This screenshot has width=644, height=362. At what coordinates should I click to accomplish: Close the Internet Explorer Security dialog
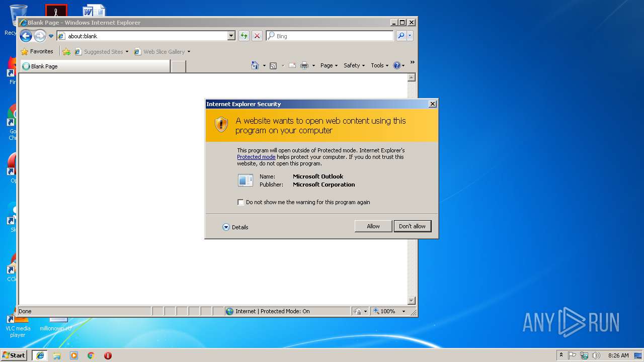[x=432, y=104]
